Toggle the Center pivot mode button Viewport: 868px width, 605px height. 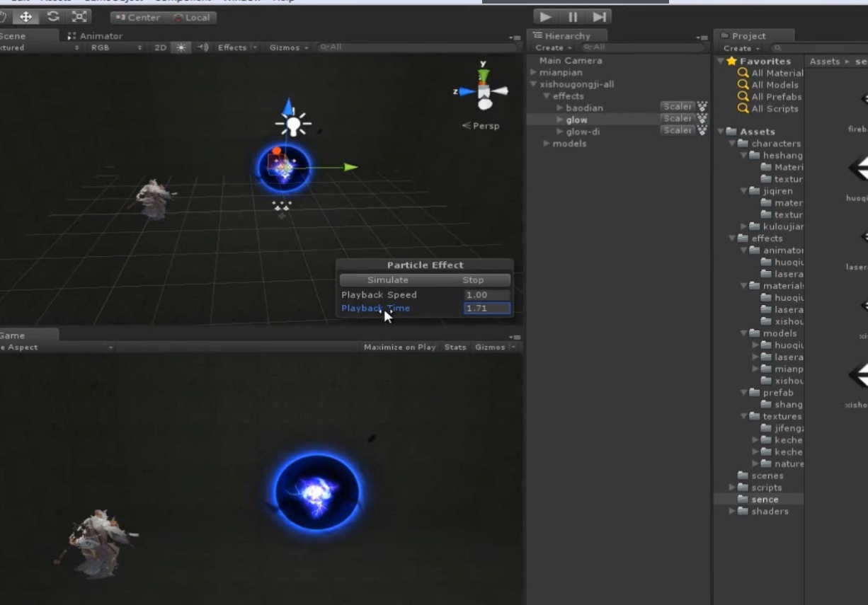pos(137,17)
